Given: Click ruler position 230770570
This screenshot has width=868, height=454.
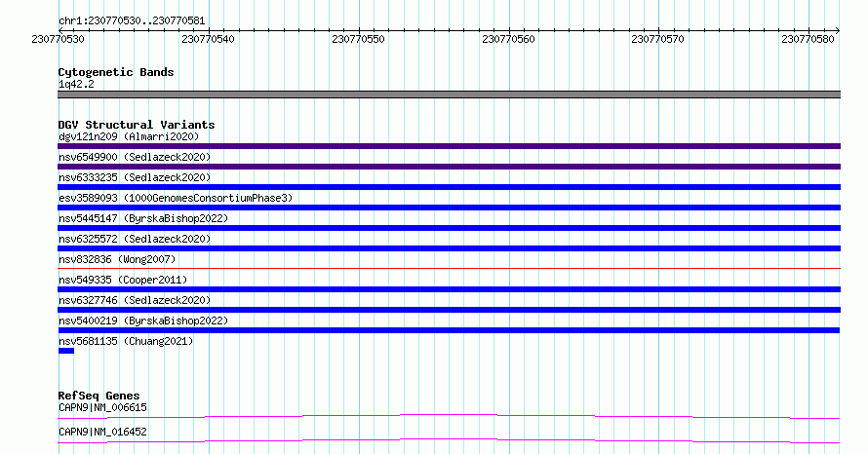Looking at the screenshot, I should click(x=657, y=39).
